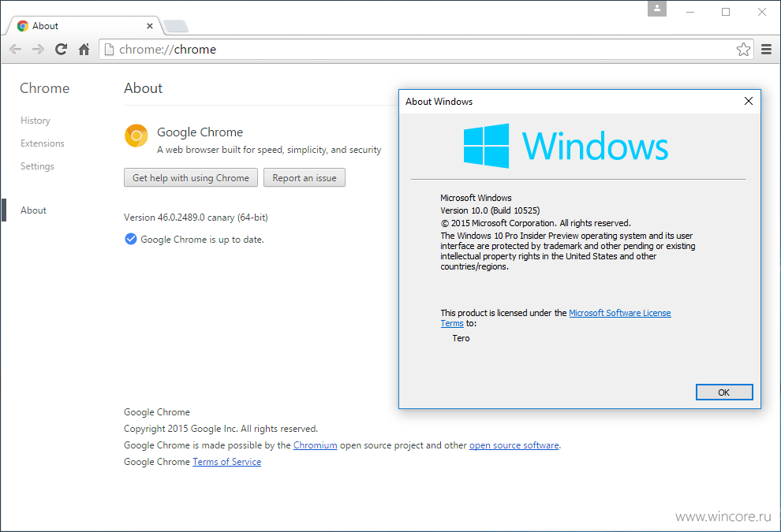
Task: Open a new tab button
Action: pos(176,26)
